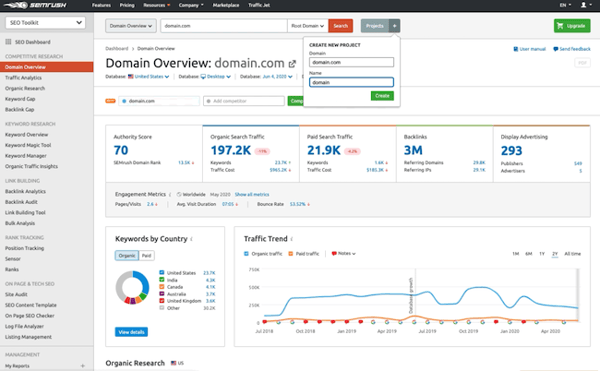
Task: Toggle United States legend checkbox
Action: [x=162, y=273]
